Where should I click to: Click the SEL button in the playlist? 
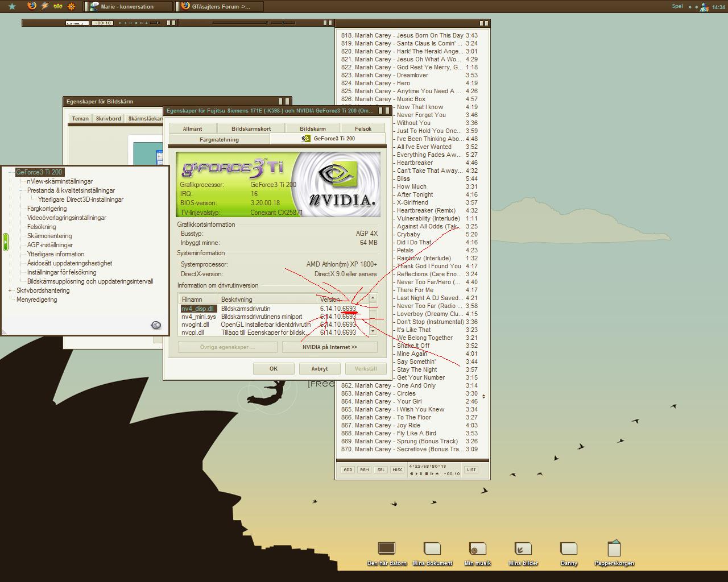pyautogui.click(x=380, y=469)
